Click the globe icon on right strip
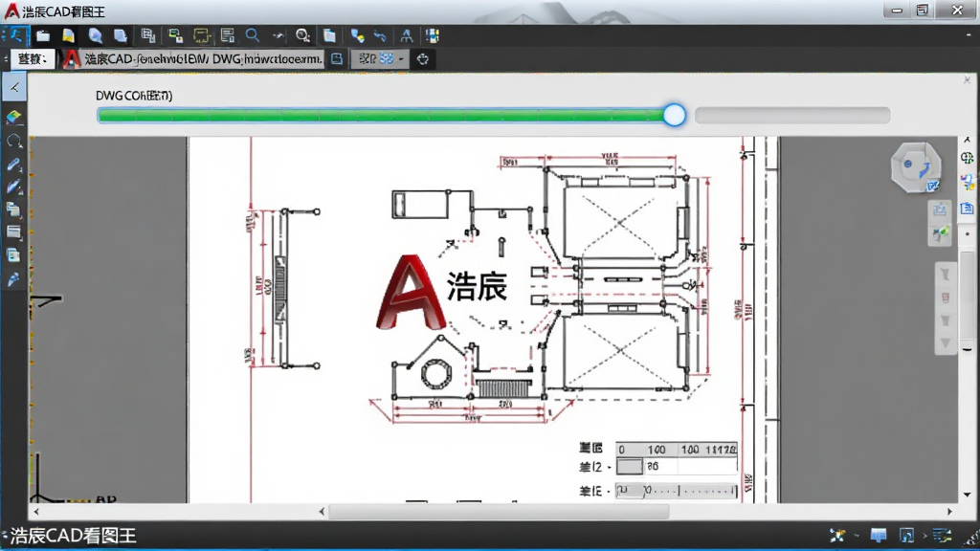 [x=968, y=158]
